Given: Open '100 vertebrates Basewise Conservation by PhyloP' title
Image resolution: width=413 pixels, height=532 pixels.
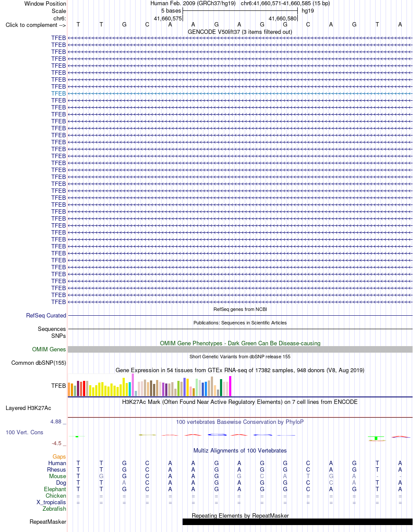Looking at the screenshot, I should pyautogui.click(x=240, y=422).
